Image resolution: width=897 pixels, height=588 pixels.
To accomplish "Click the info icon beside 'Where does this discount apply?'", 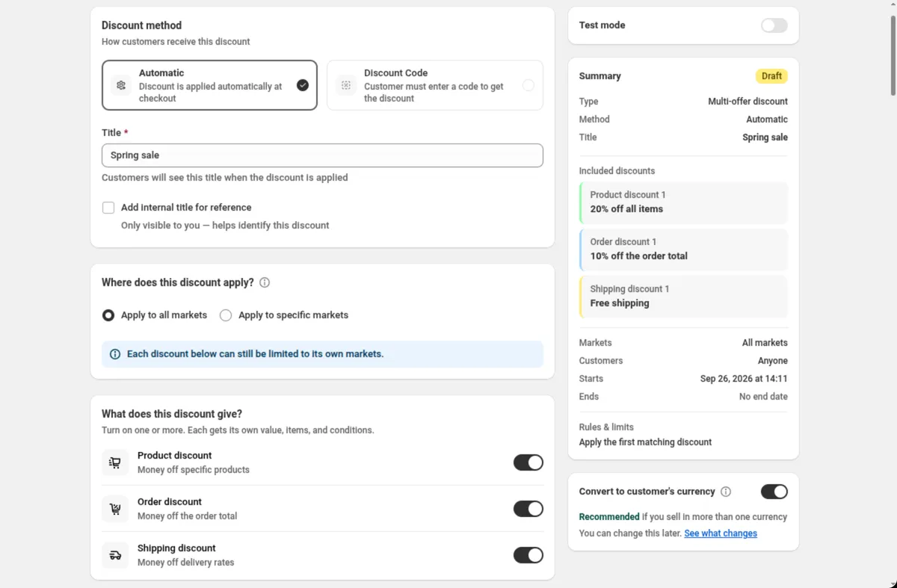I will [265, 282].
